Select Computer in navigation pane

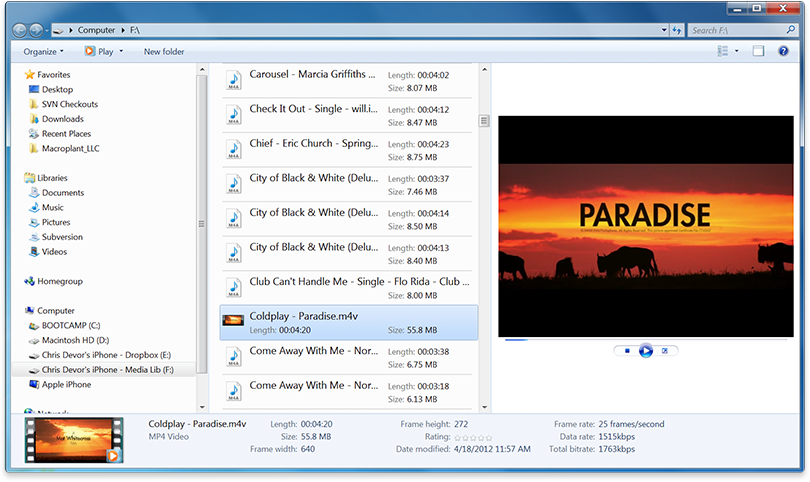pos(50,311)
